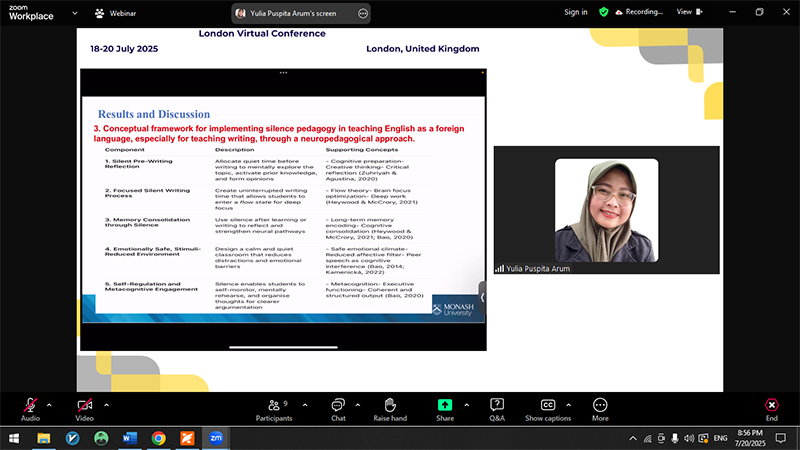This screenshot has height=450, width=800.
Task: Expand the Share options arrow
Action: pos(466,404)
